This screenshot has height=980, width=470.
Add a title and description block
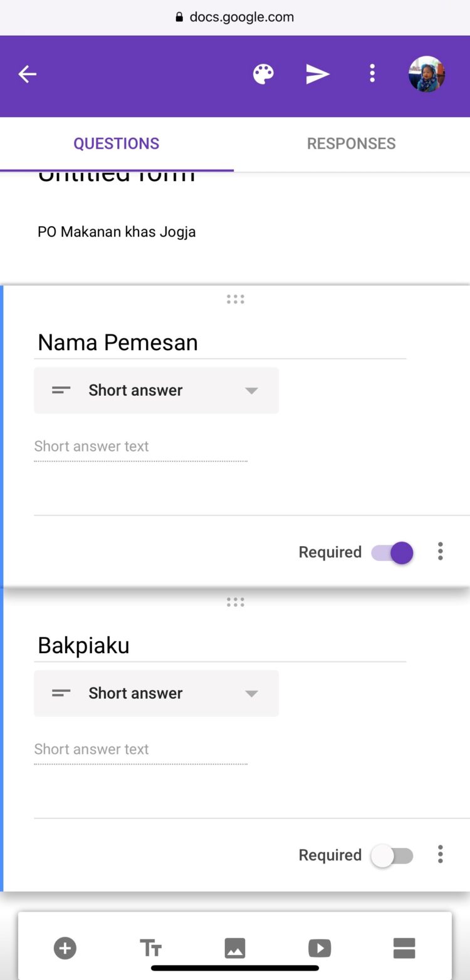(150, 948)
